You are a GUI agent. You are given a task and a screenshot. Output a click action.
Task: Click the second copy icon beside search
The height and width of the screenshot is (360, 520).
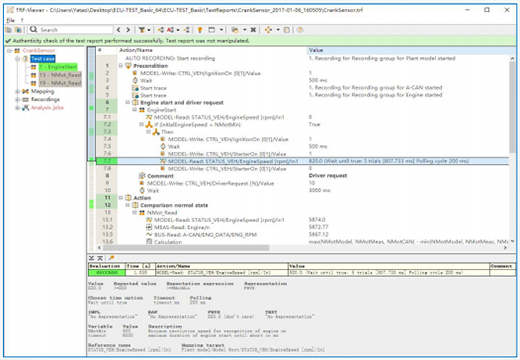click(x=18, y=30)
